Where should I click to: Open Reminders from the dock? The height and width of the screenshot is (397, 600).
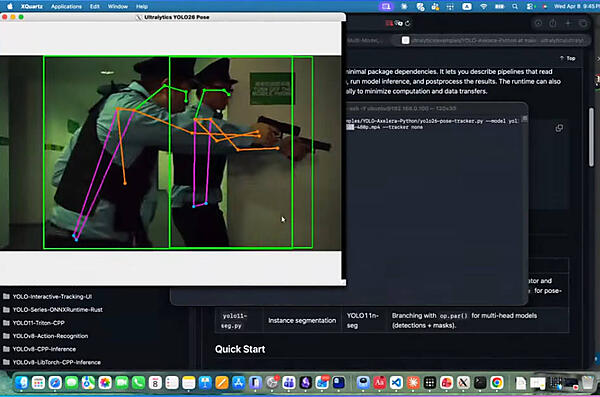172,382
